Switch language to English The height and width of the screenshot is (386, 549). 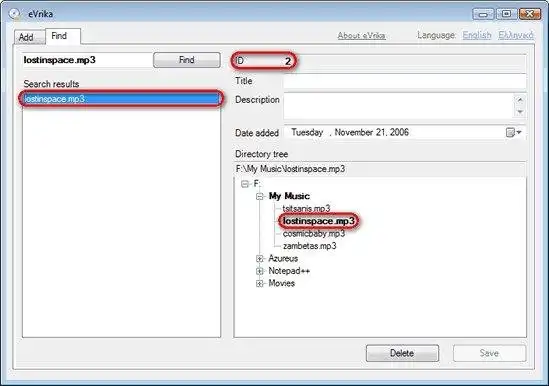(x=477, y=35)
